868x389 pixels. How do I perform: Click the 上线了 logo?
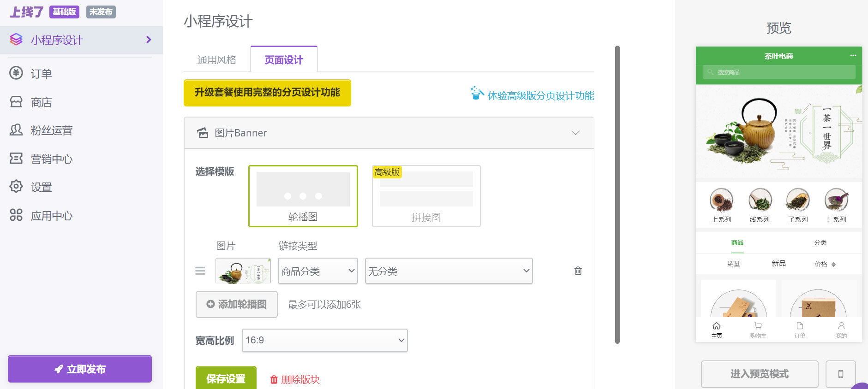pos(26,12)
